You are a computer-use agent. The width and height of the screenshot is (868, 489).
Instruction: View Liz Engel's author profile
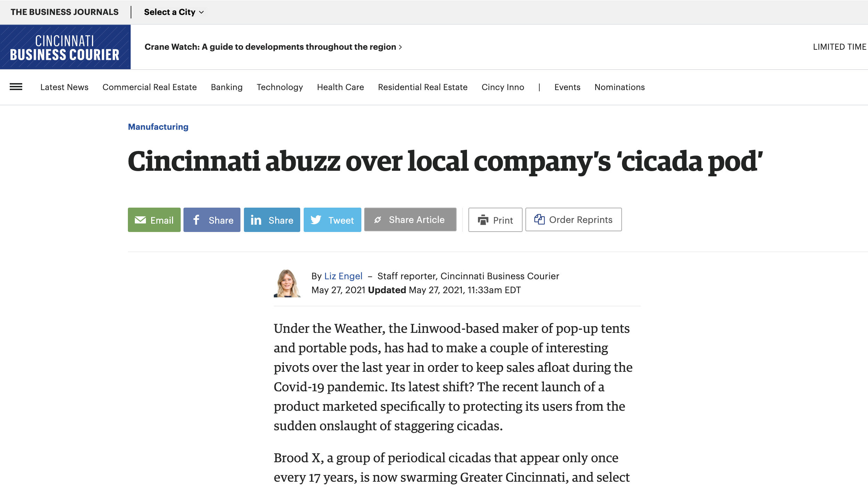343,276
